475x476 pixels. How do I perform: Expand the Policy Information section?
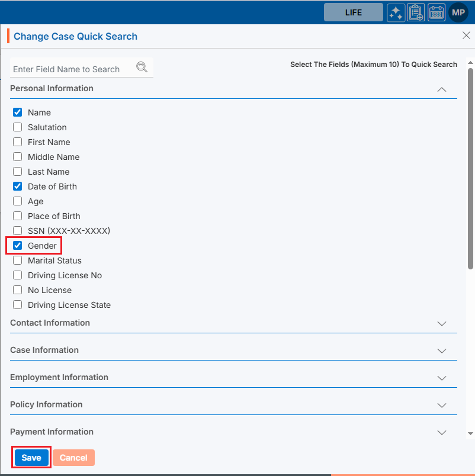[441, 406]
